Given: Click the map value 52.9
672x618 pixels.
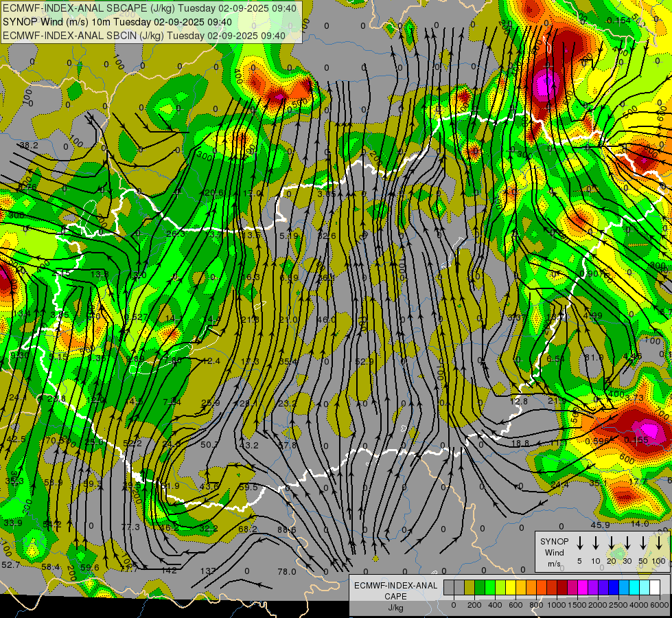Looking at the screenshot, I should 364,362.
